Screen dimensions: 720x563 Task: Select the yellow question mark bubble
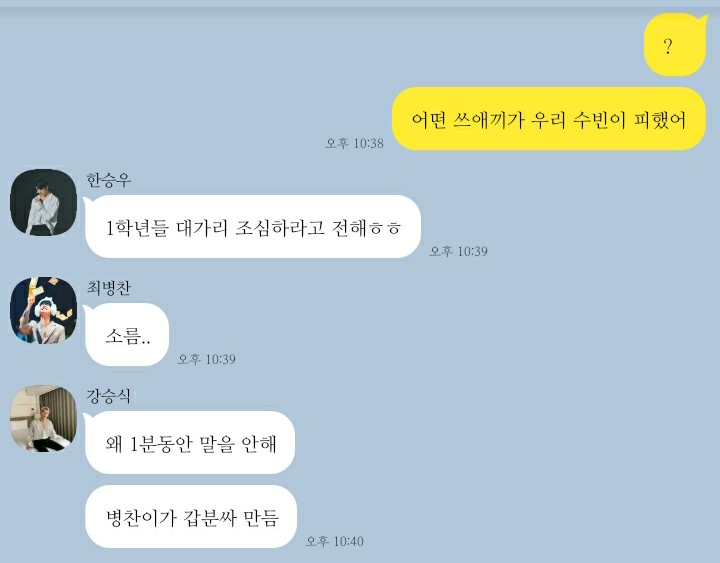675,45
